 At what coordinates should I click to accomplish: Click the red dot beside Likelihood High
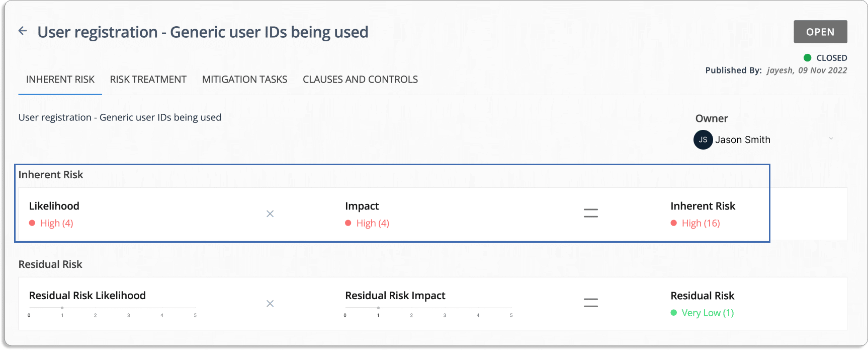32,223
